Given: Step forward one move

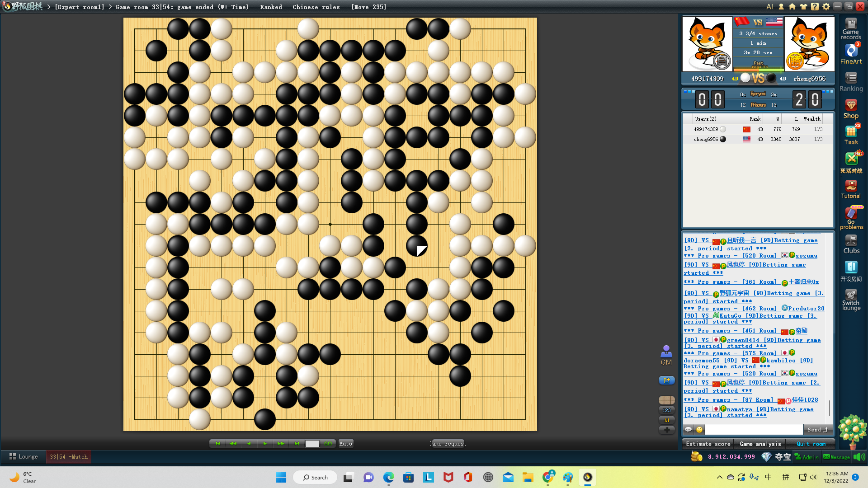Looking at the screenshot, I should (x=265, y=444).
